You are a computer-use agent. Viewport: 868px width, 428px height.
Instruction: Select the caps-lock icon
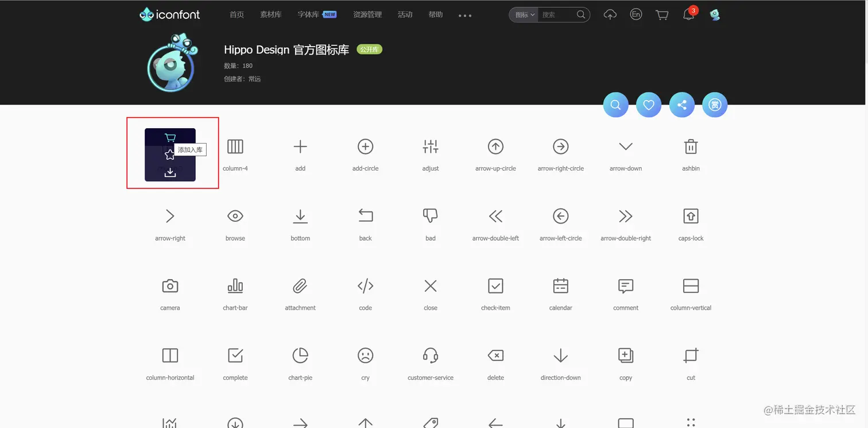(691, 216)
